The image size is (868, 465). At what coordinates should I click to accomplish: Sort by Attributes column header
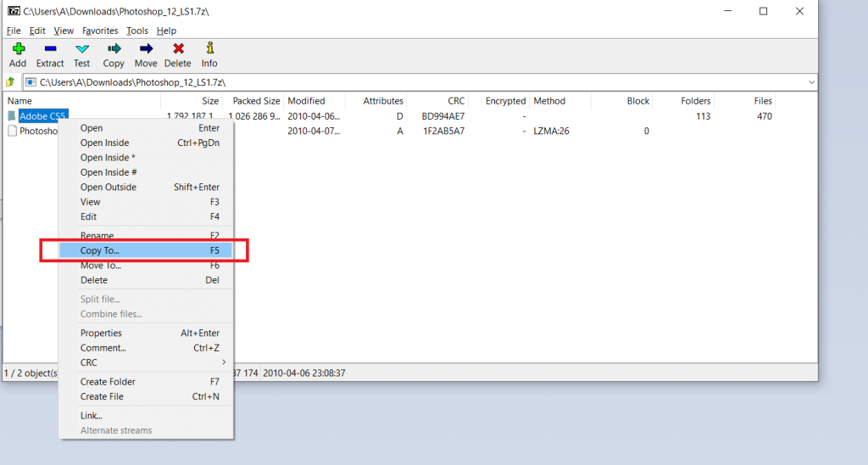(x=376, y=101)
